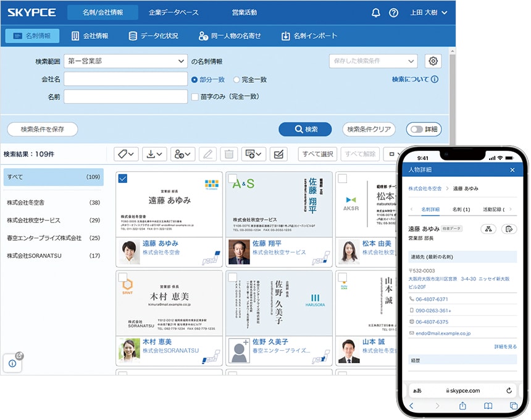
Task: Check 佐藤 翔平's card checkbox
Action: click(x=233, y=178)
